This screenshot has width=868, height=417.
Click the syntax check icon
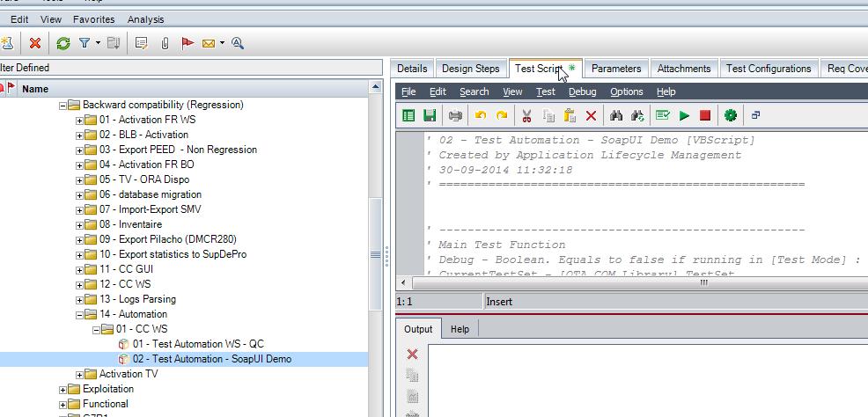pyautogui.click(x=663, y=115)
